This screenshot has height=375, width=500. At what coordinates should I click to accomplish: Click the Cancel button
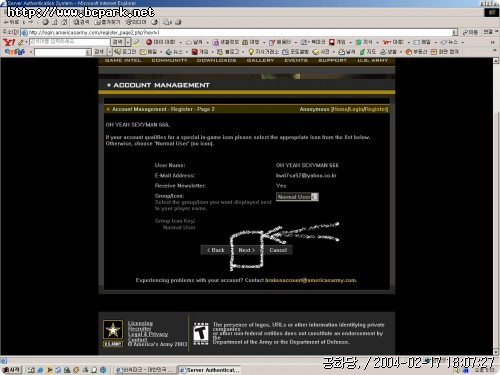(x=278, y=250)
